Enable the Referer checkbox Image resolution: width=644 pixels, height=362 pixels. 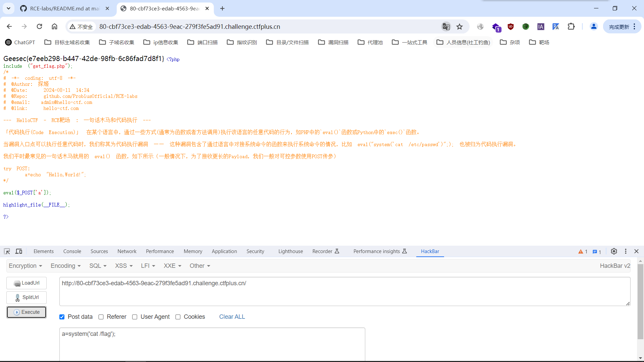(101, 317)
